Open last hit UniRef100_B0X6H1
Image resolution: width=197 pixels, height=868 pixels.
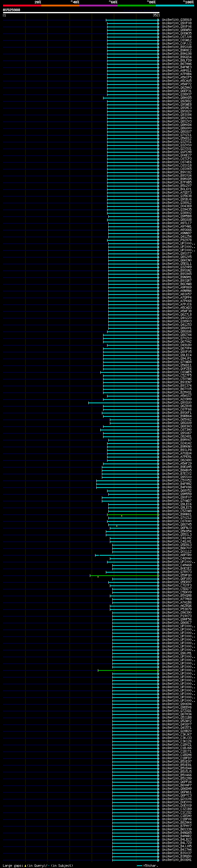[177, 860]
